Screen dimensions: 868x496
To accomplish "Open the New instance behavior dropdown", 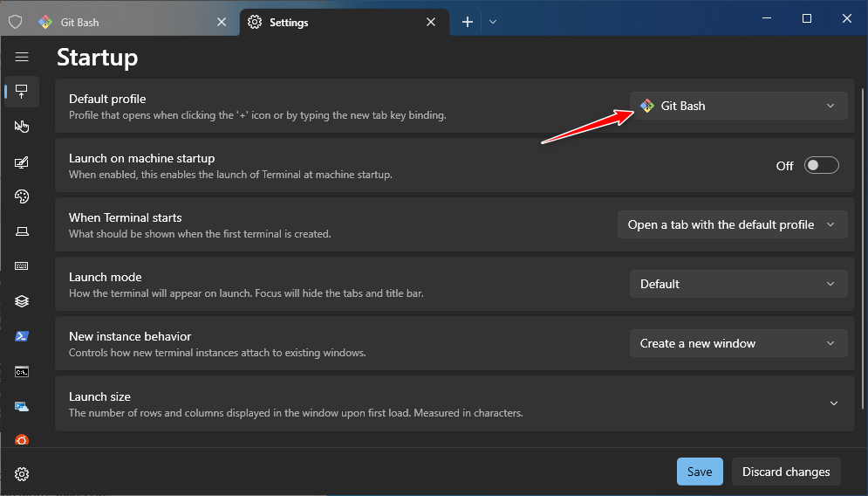I will pyautogui.click(x=738, y=343).
